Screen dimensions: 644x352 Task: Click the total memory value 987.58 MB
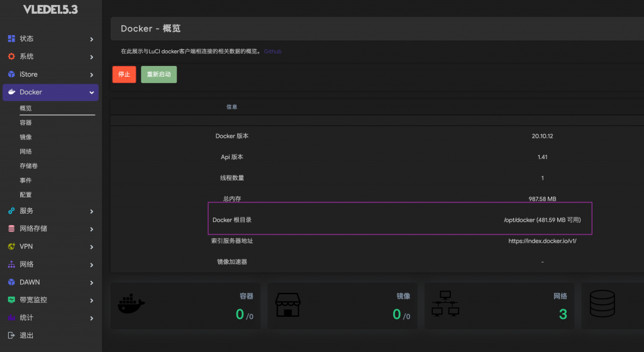pyautogui.click(x=542, y=199)
